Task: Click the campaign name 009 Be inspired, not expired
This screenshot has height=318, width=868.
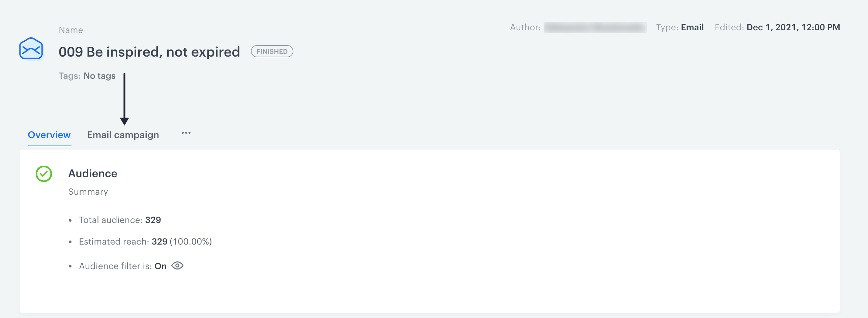Action: [149, 52]
